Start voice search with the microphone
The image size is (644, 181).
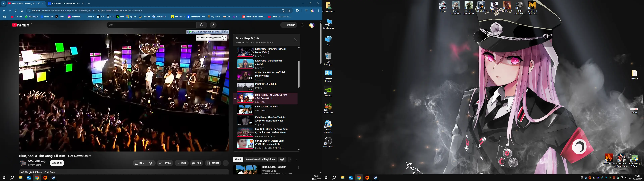(x=213, y=25)
